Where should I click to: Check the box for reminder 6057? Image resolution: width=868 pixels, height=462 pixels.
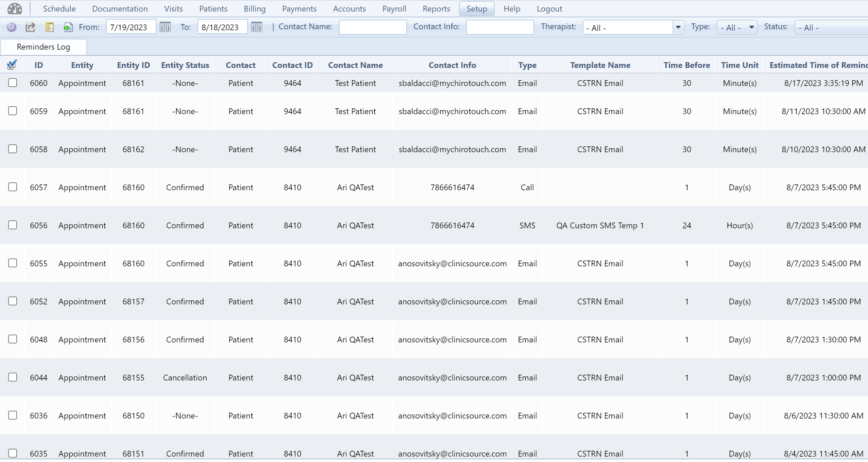pyautogui.click(x=13, y=187)
